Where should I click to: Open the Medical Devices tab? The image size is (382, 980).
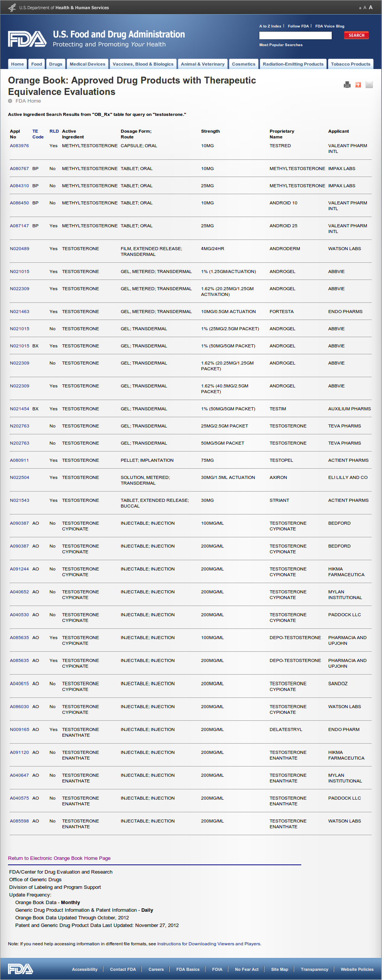click(x=88, y=64)
